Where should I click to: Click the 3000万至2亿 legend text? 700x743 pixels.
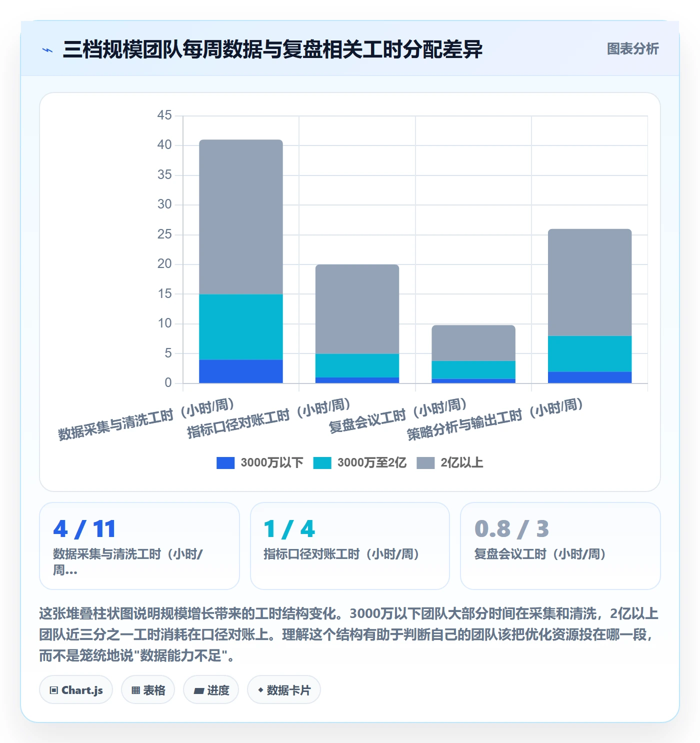coord(371,463)
